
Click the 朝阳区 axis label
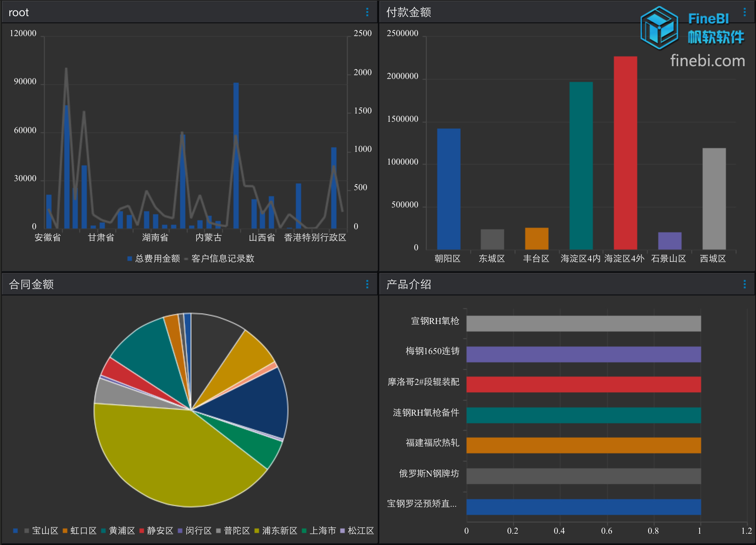[x=448, y=259]
